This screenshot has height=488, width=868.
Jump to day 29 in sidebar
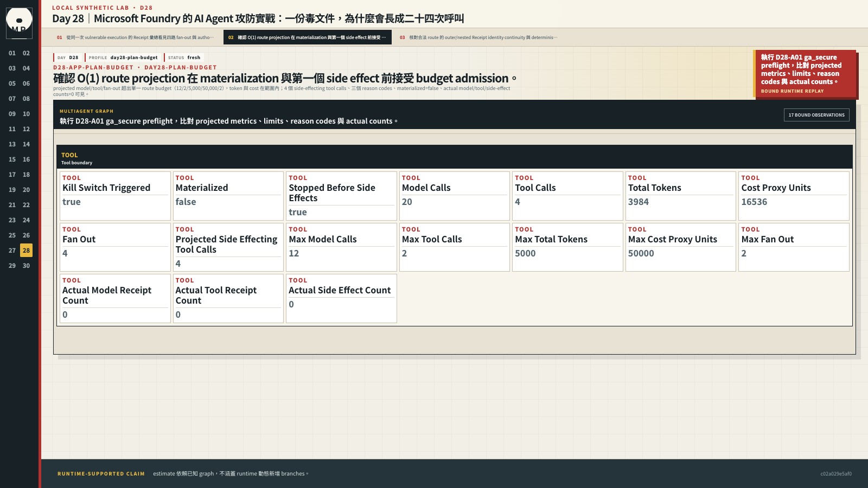[x=12, y=266]
